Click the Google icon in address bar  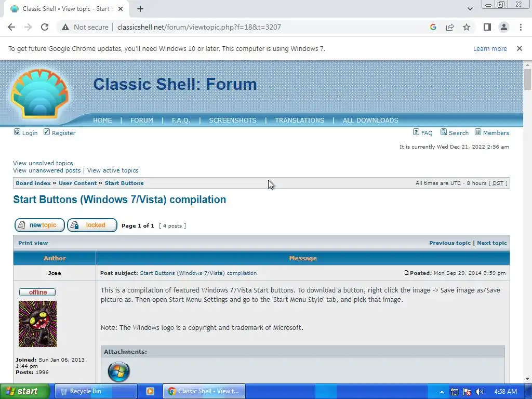click(x=433, y=27)
